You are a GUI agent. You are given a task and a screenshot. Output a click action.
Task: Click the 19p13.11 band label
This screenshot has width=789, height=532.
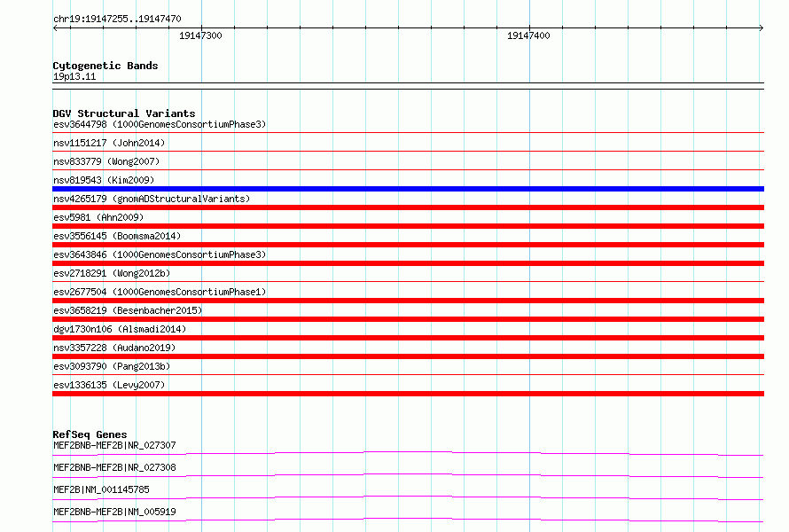click(x=74, y=76)
